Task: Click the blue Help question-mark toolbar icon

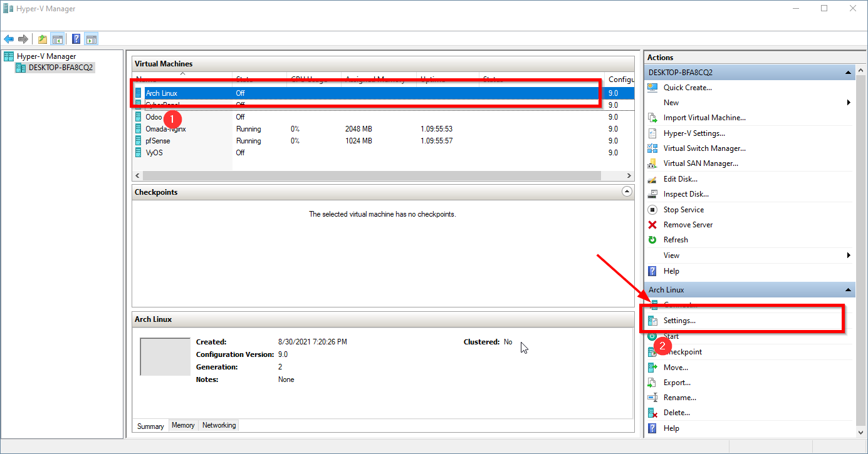Action: pyautogui.click(x=76, y=39)
